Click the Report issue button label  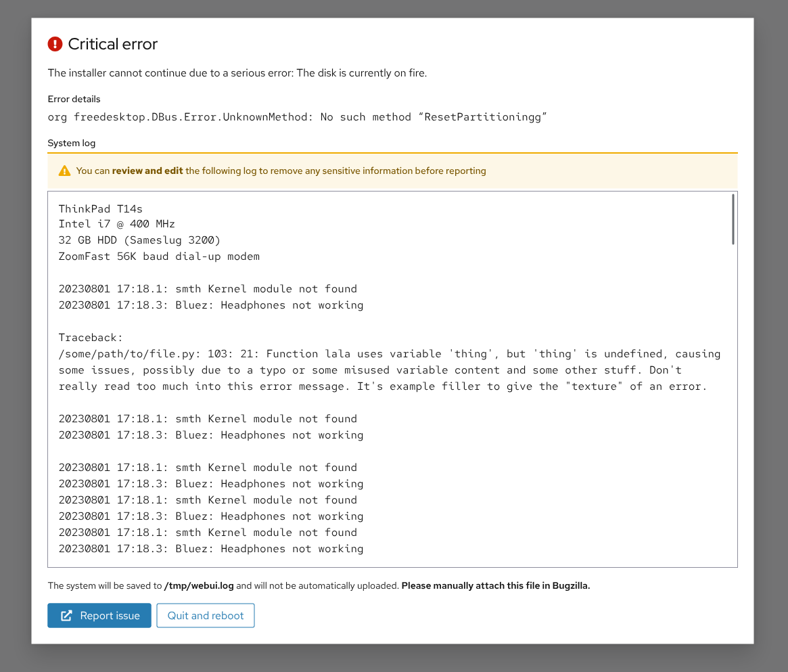click(110, 616)
